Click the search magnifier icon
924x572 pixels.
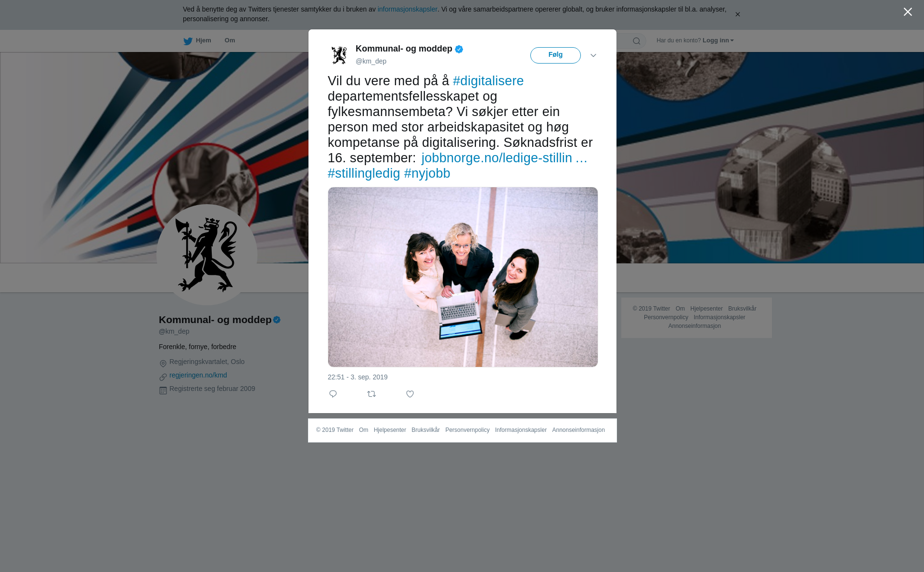tap(637, 41)
